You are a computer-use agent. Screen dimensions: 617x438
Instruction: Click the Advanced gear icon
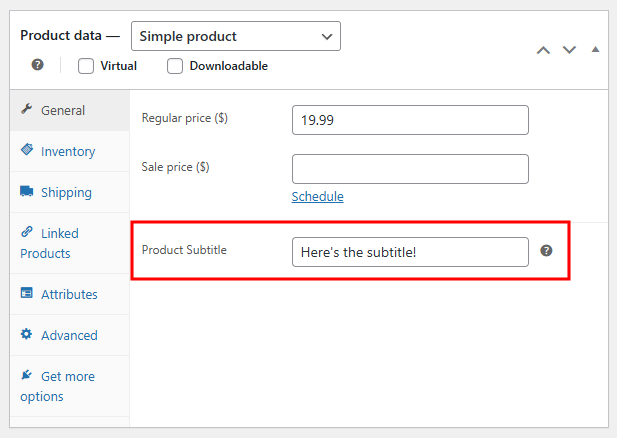(x=27, y=335)
